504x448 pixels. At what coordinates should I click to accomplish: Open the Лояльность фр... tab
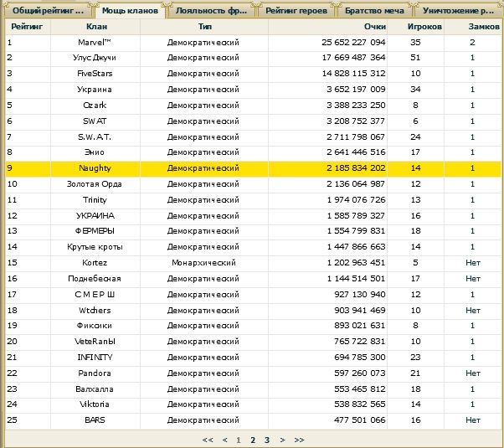(x=211, y=11)
